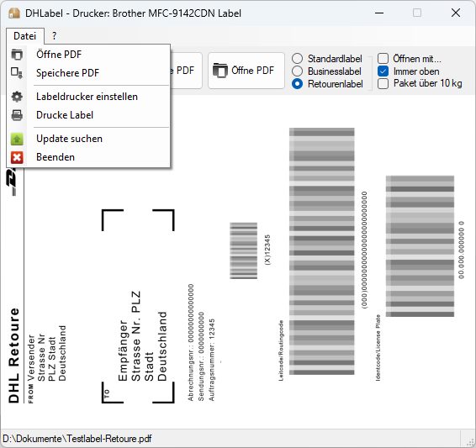Click the Versender address text
This screenshot has width=476, height=448.
click(x=47, y=353)
